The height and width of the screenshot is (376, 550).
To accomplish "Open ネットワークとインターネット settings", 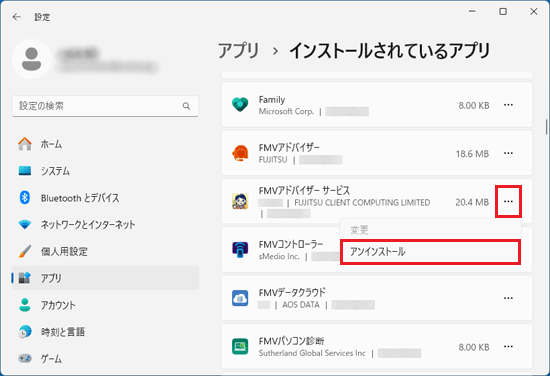I will [105, 224].
